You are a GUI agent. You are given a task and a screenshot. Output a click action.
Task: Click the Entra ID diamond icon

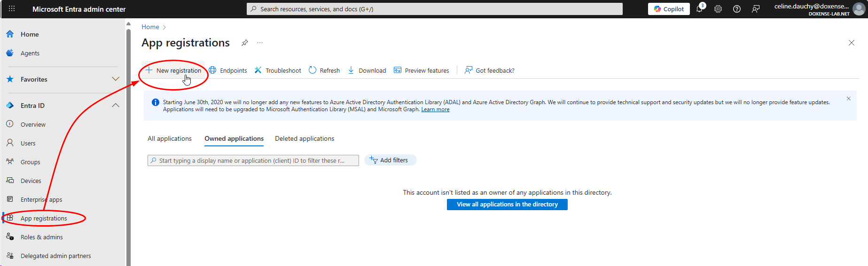click(10, 106)
